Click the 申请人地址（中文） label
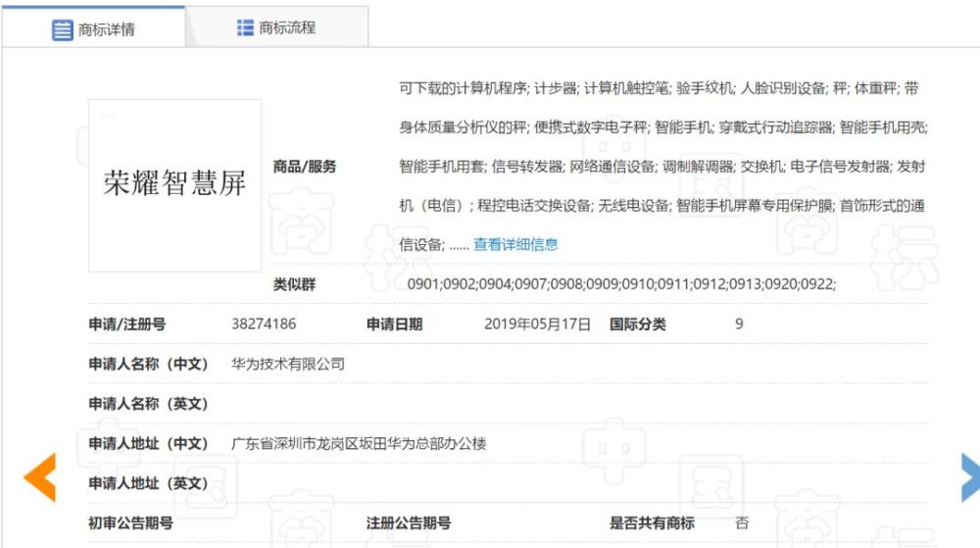This screenshot has width=980, height=548. (x=148, y=444)
